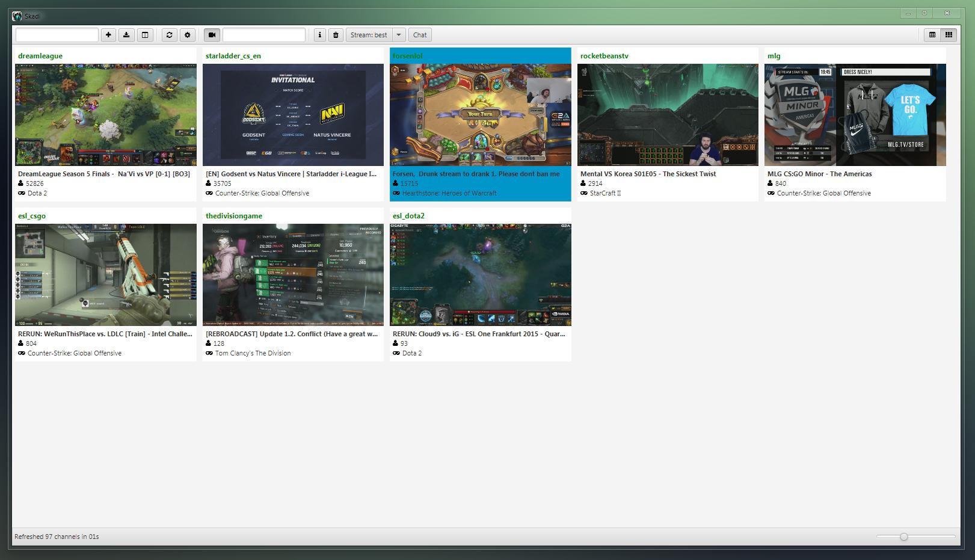Click 'StarCraft II' game label
Screen dimensions: 975x560
pos(605,193)
